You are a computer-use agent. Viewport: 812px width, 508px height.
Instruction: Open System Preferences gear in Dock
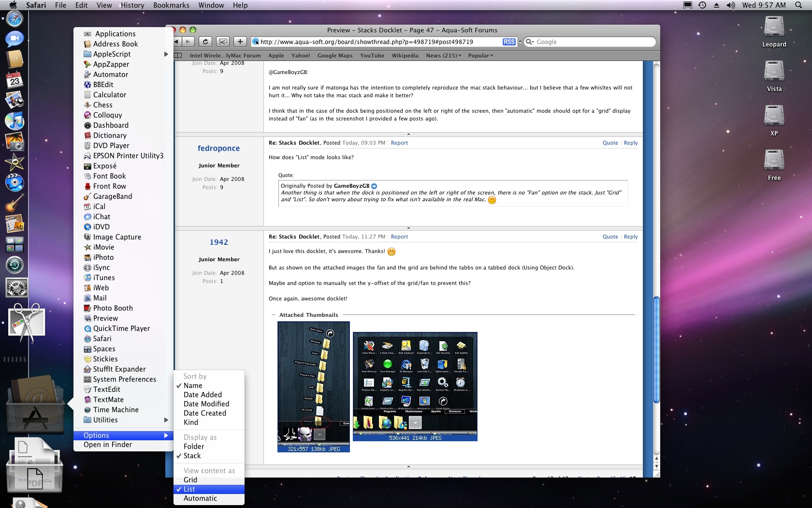16,287
